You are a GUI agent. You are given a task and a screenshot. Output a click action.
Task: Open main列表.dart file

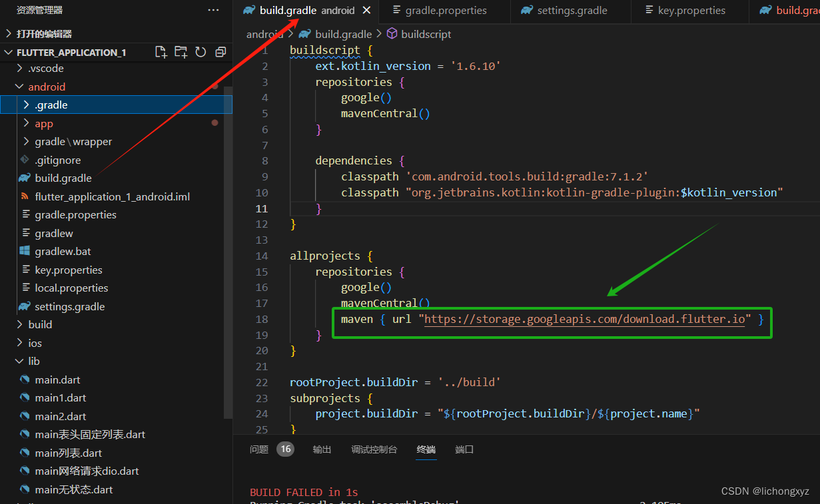pyautogui.click(x=69, y=453)
